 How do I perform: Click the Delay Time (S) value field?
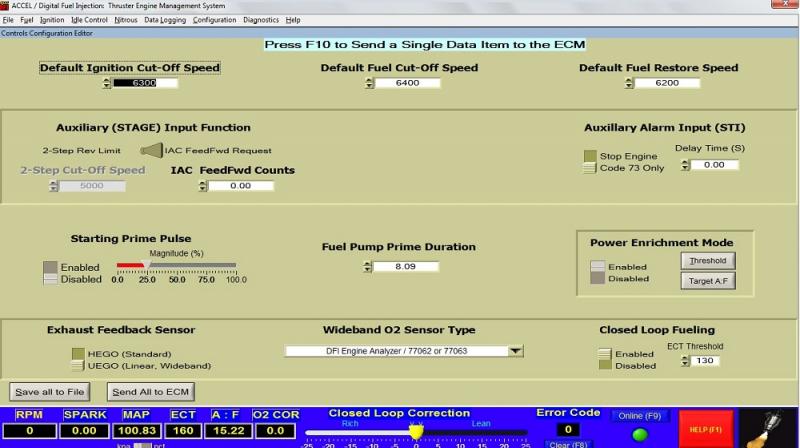714,165
